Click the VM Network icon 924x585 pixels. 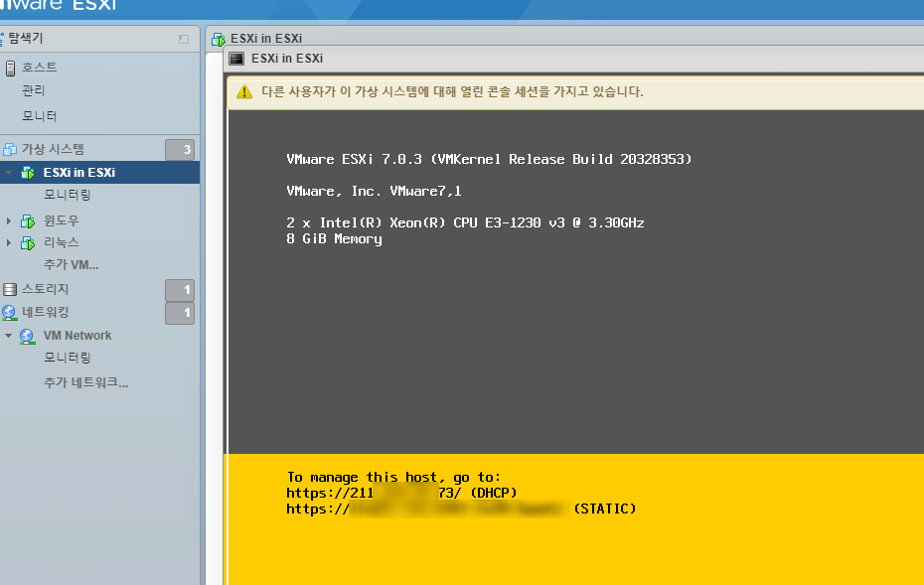click(x=27, y=336)
